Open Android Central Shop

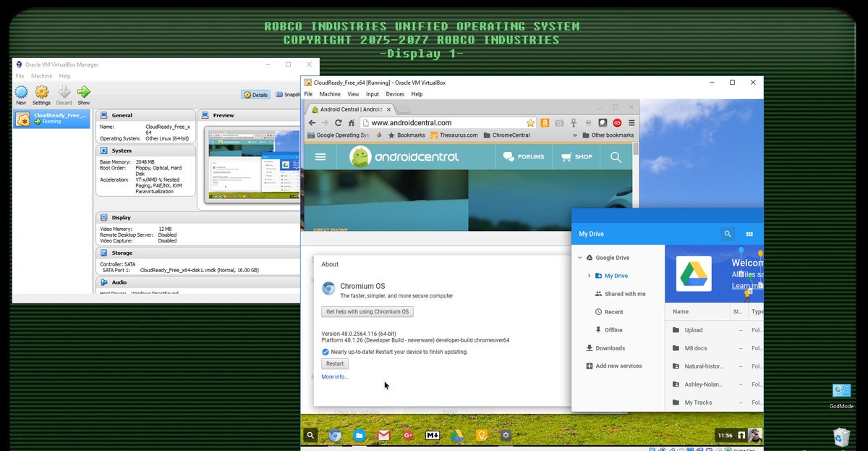tap(576, 156)
